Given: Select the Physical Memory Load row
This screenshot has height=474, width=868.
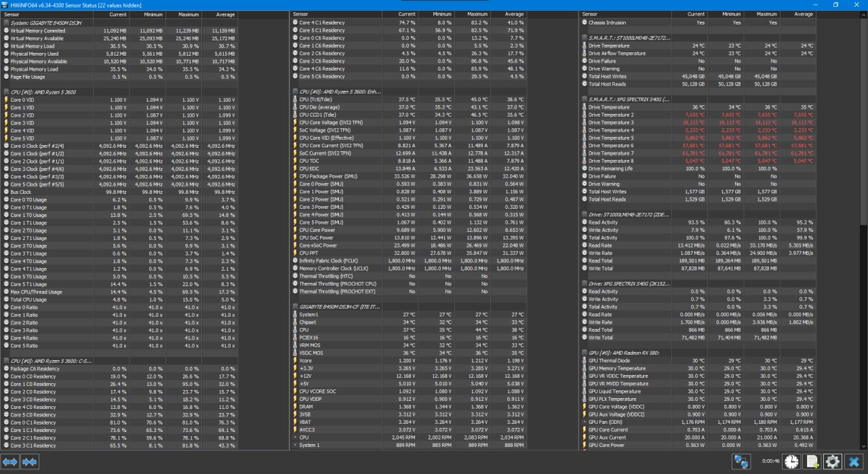Looking at the screenshot, I should [119, 69].
